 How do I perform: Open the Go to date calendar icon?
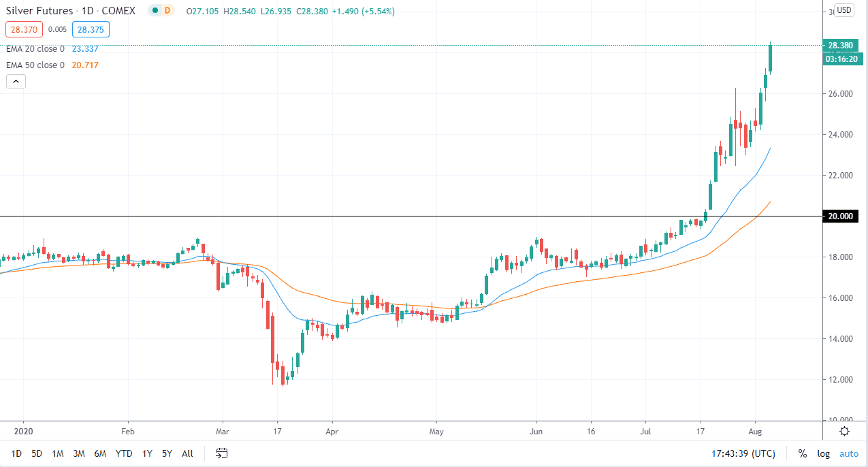[x=221, y=453]
